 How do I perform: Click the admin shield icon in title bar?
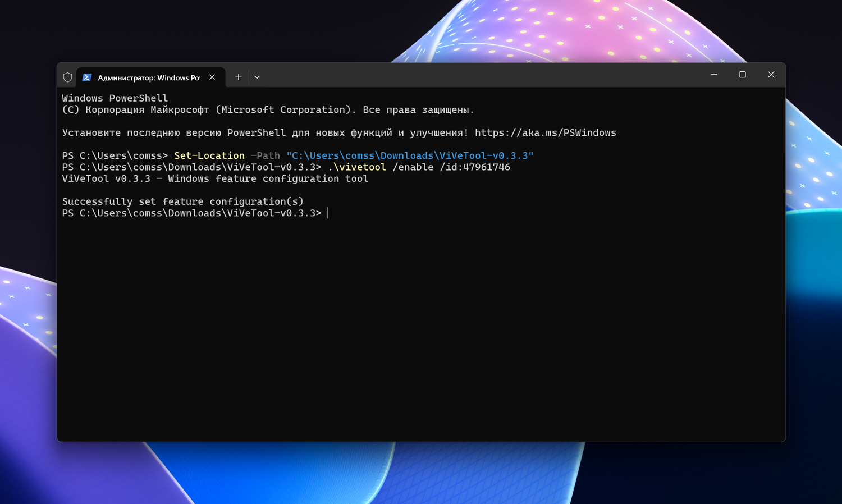(x=68, y=77)
